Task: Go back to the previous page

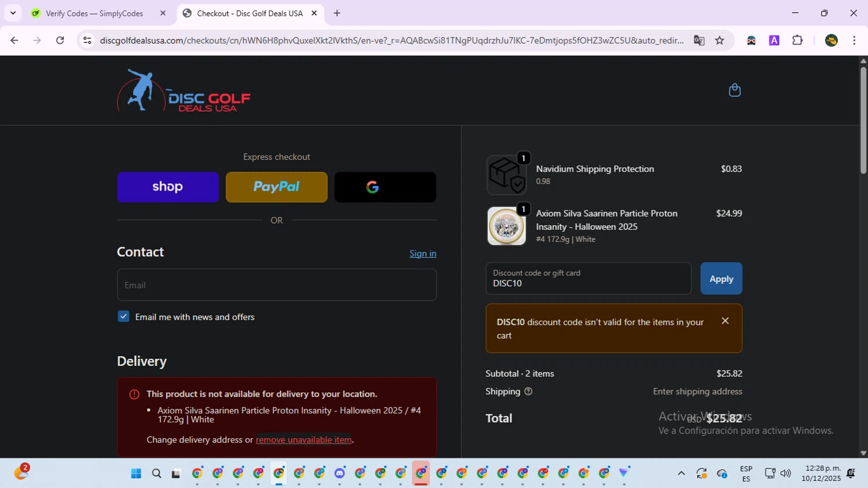Action: pyautogui.click(x=14, y=41)
